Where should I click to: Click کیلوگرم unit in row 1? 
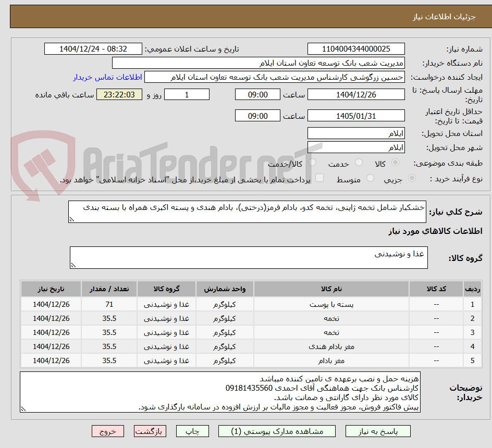(225, 305)
